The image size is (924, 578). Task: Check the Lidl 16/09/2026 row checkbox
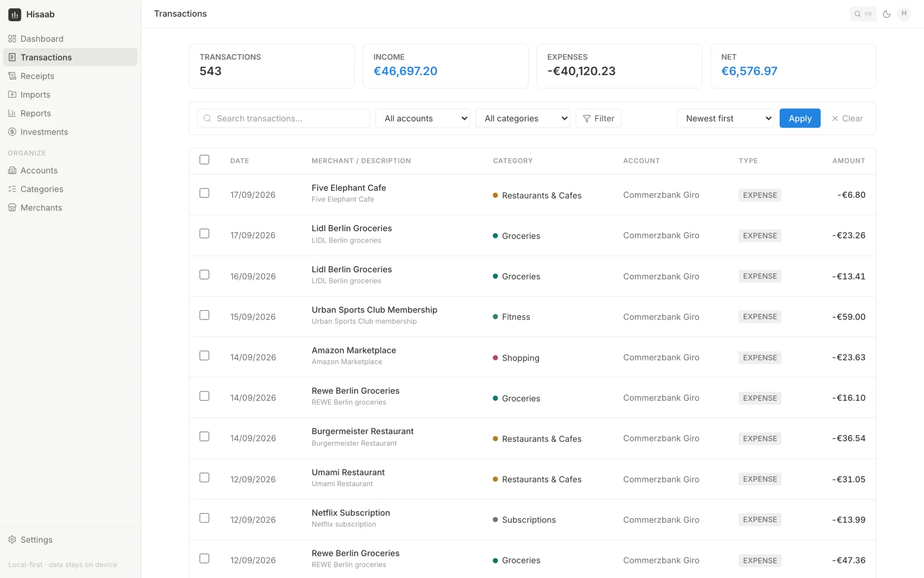204,275
